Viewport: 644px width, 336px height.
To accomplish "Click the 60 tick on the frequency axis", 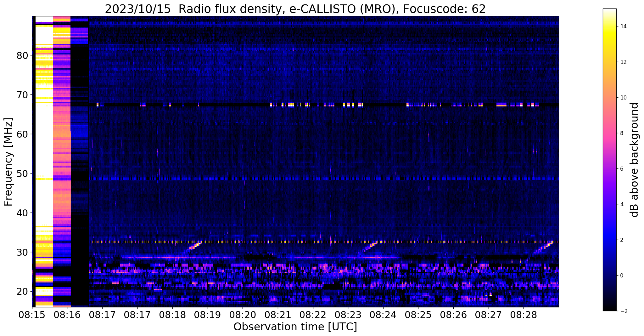I will tap(22, 134).
